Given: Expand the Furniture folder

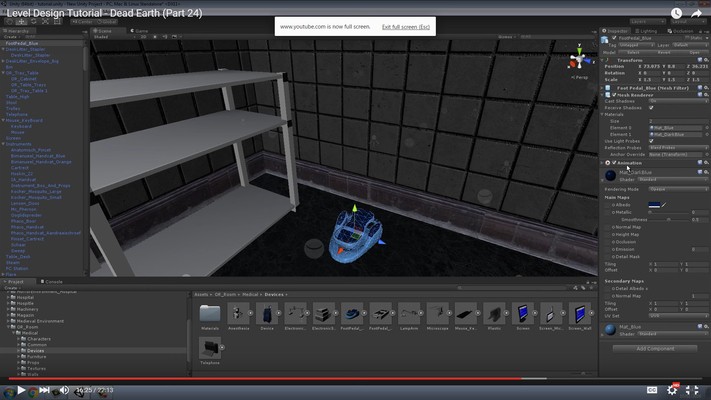Looking at the screenshot, I should (x=18, y=356).
